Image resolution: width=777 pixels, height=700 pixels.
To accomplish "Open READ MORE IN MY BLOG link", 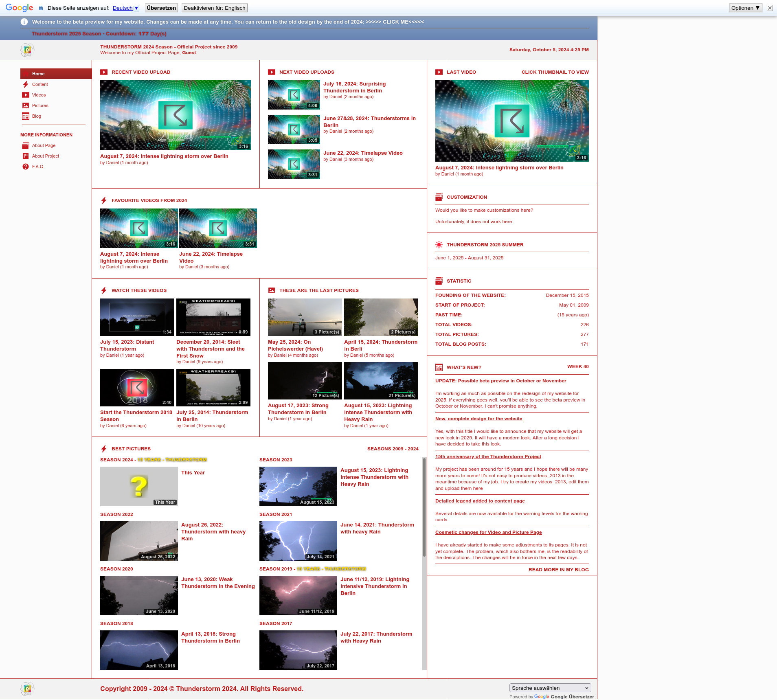I will tap(558, 570).
